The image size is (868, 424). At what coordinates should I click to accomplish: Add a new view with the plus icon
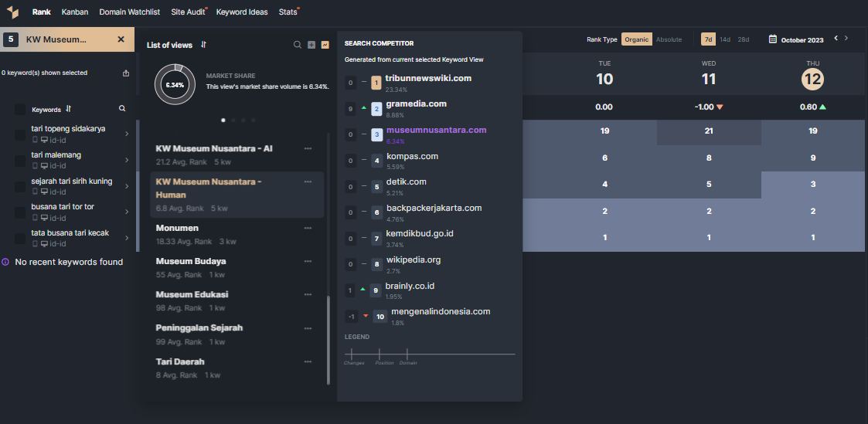coord(311,45)
